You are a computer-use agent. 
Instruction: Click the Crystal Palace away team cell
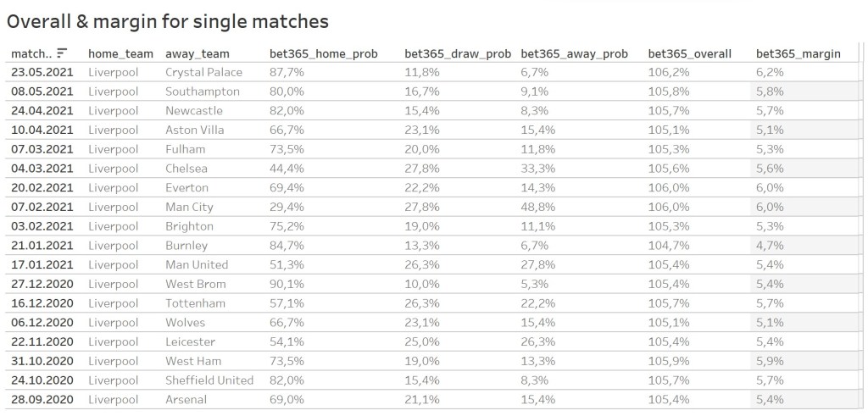point(203,73)
